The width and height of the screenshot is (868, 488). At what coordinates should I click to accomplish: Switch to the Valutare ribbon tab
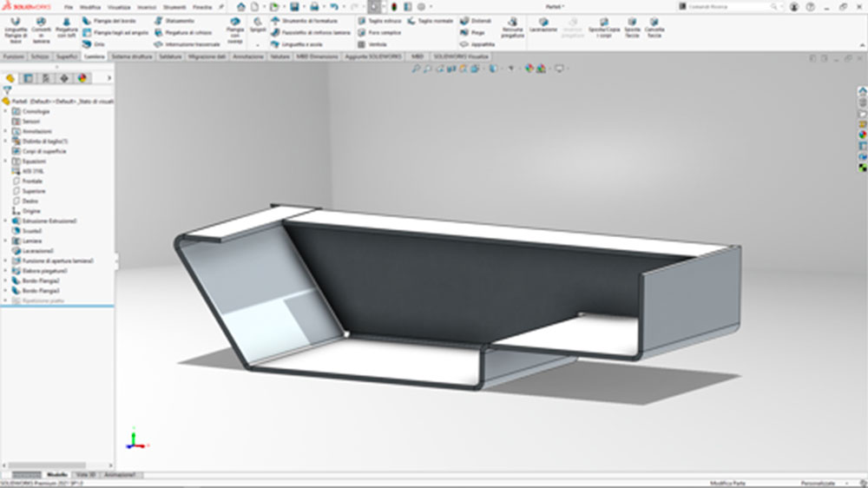click(x=279, y=56)
